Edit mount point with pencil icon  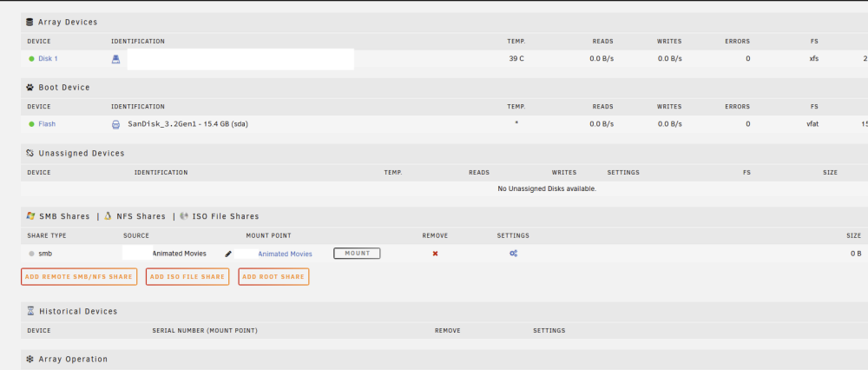pyautogui.click(x=228, y=254)
